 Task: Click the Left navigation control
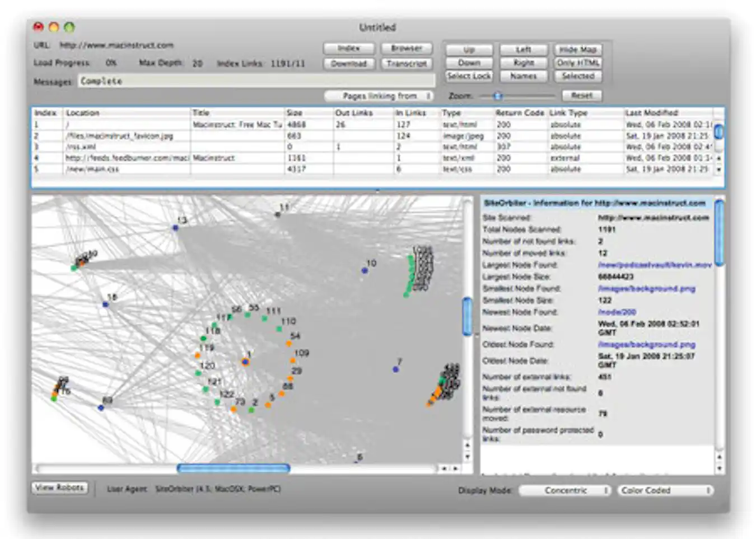coord(524,49)
